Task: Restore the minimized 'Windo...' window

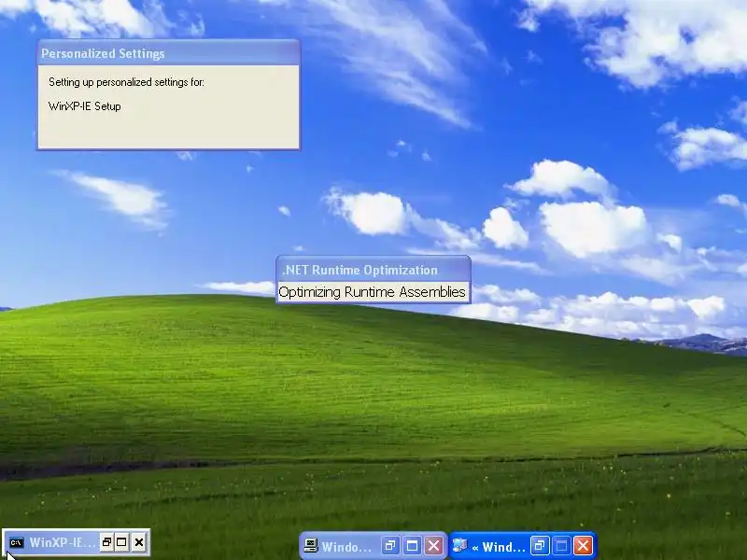Action: pos(390,546)
